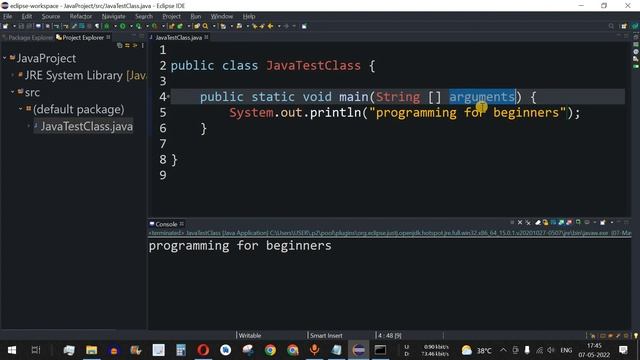Open the dropdown arrow beside the Debug button
The width and height of the screenshot is (640, 360).
[115, 26]
